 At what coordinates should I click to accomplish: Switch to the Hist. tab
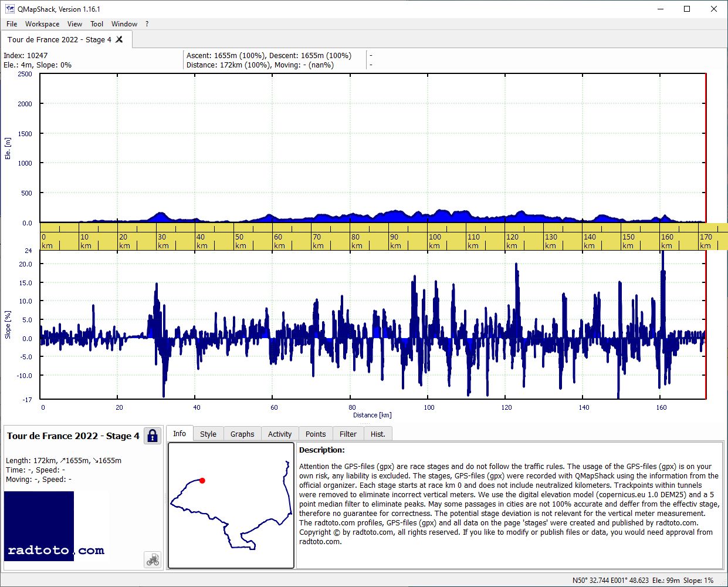pyautogui.click(x=378, y=434)
